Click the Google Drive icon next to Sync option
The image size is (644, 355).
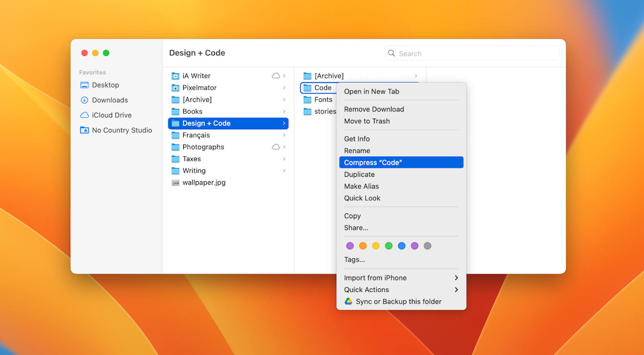pyautogui.click(x=348, y=301)
